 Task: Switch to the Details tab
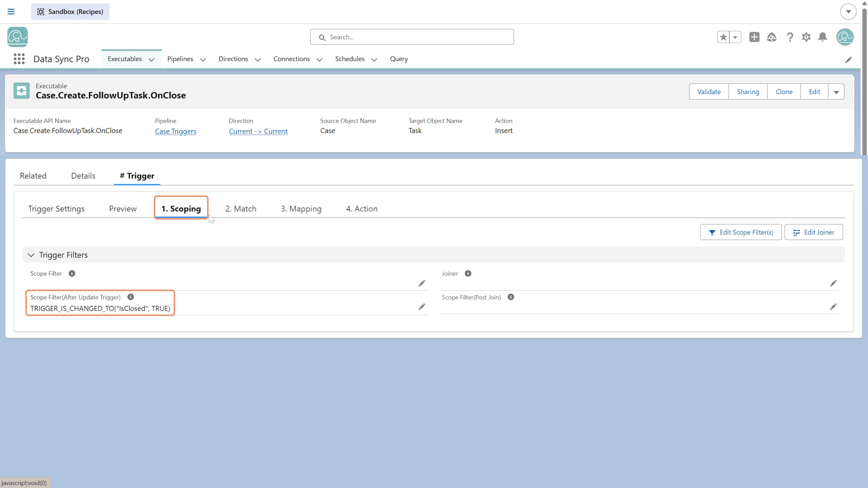click(x=83, y=176)
